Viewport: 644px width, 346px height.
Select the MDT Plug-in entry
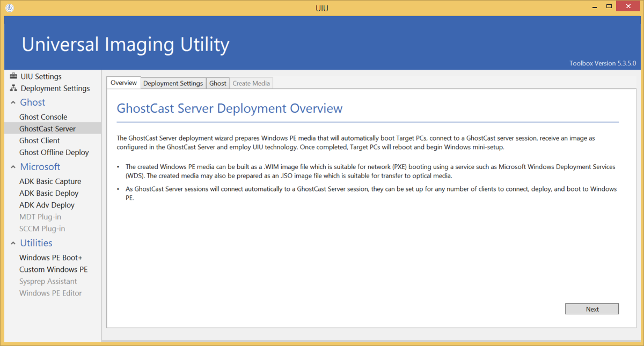40,217
